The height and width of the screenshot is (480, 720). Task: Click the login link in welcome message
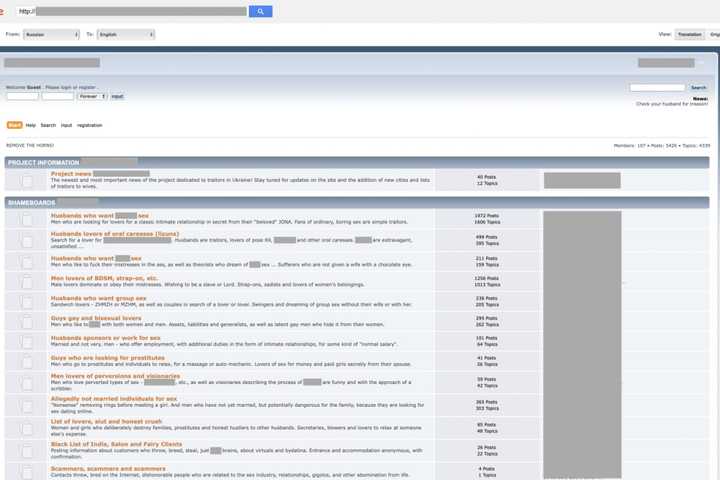click(66, 87)
